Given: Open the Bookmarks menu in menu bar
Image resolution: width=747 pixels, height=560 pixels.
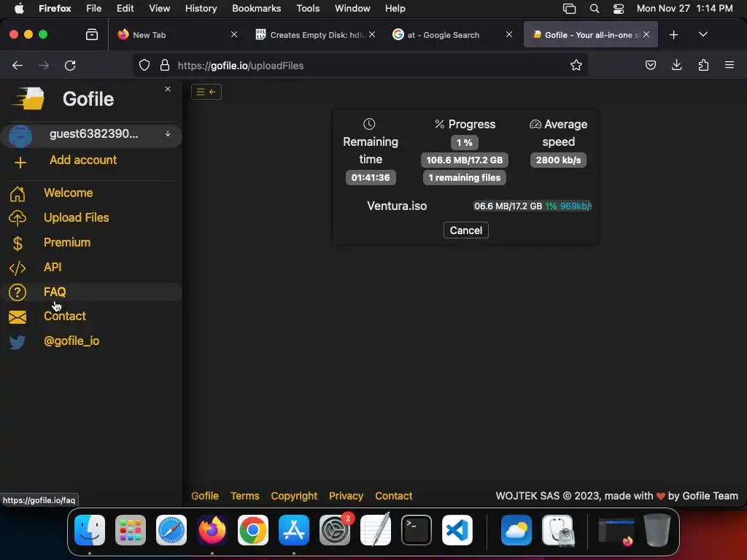Looking at the screenshot, I should click(x=256, y=9).
